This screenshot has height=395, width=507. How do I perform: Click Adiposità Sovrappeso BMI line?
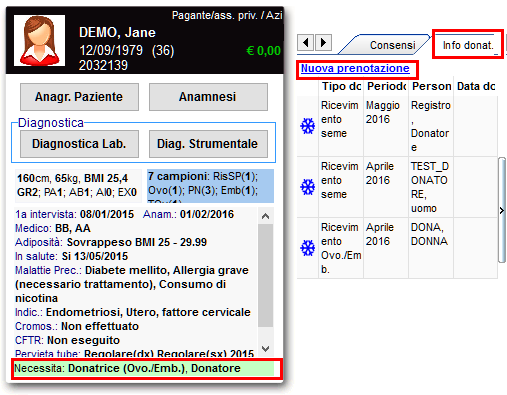pyautogui.click(x=111, y=242)
